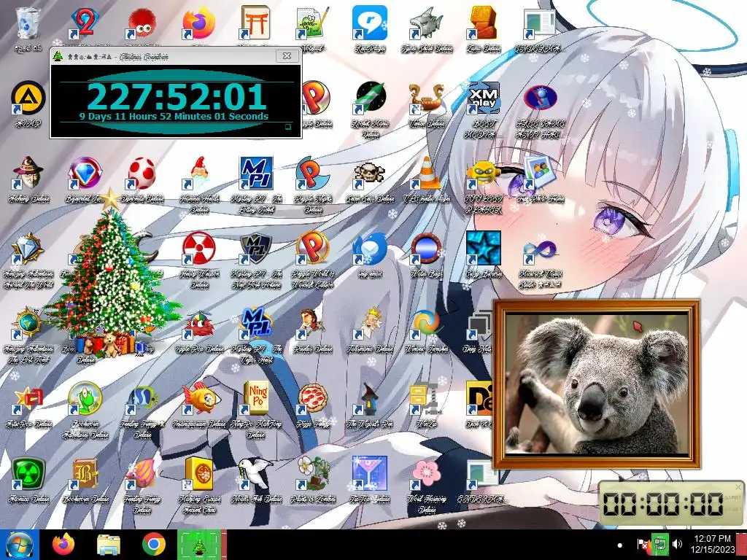This screenshot has width=747, height=560.
Task: Launch RealPlayer from the desktop
Action: click(x=370, y=23)
